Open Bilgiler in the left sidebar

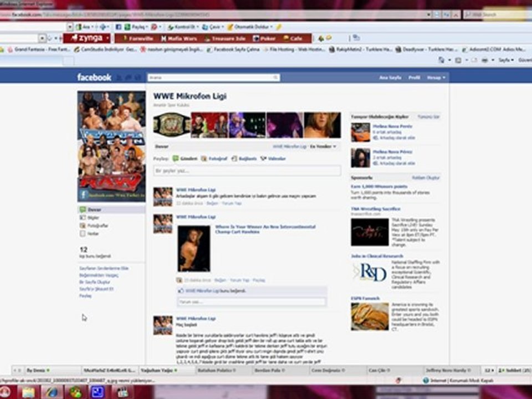90,218
